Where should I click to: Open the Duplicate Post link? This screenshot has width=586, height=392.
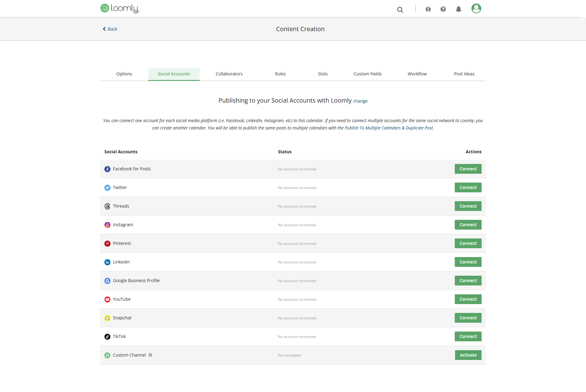click(419, 128)
